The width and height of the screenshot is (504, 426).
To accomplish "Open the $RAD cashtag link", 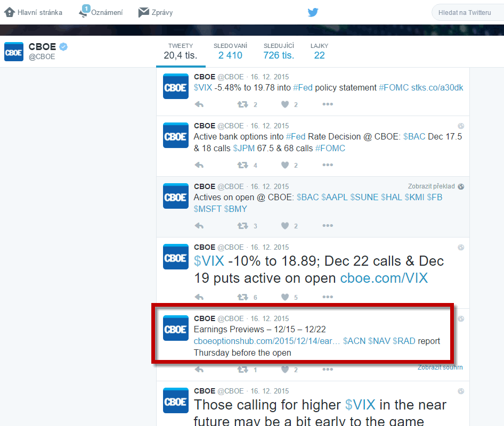I will pyautogui.click(x=404, y=341).
